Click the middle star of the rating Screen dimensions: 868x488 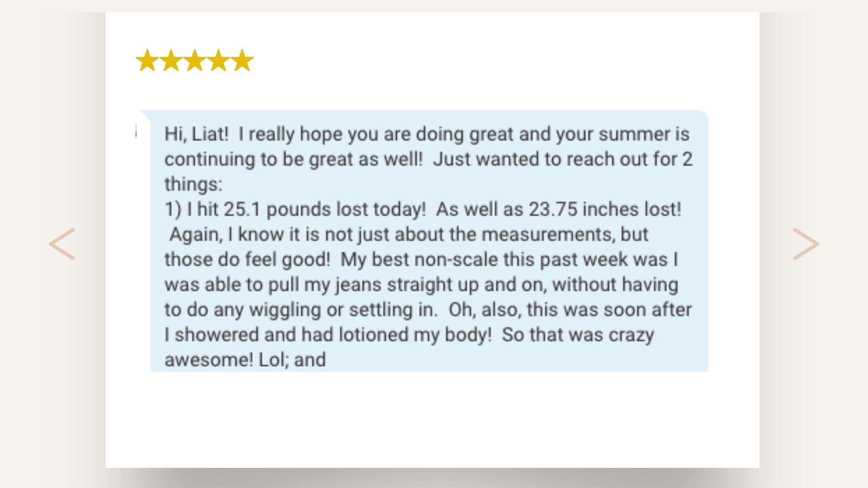pyautogui.click(x=195, y=61)
